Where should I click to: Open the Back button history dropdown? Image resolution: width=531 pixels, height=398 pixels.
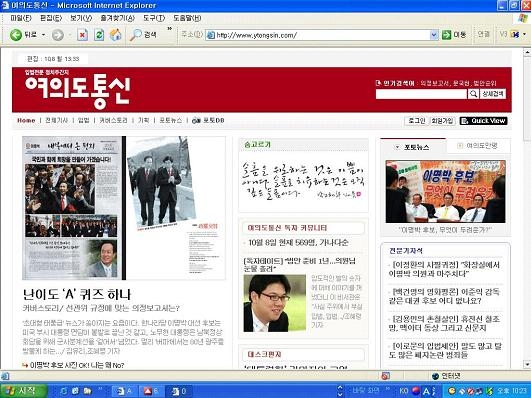pyautogui.click(x=43, y=35)
